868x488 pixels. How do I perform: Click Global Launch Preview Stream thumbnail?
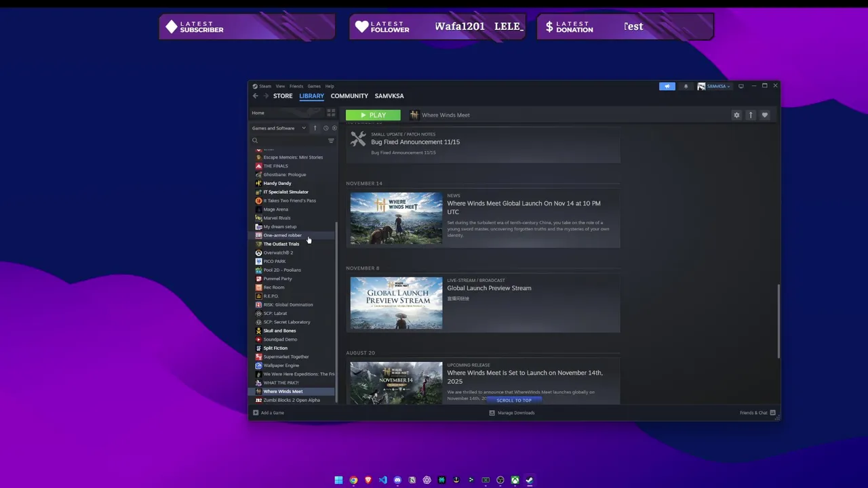coord(396,303)
